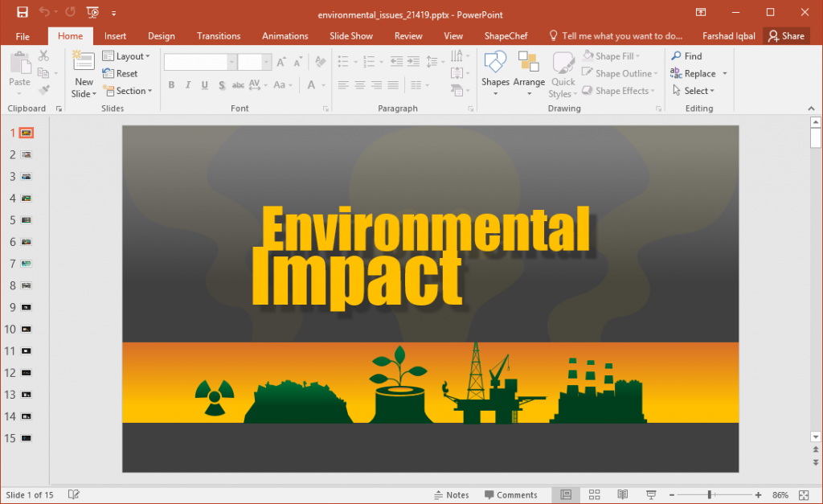Open the Find tool
Image resolution: width=823 pixels, height=504 pixels.
[688, 56]
